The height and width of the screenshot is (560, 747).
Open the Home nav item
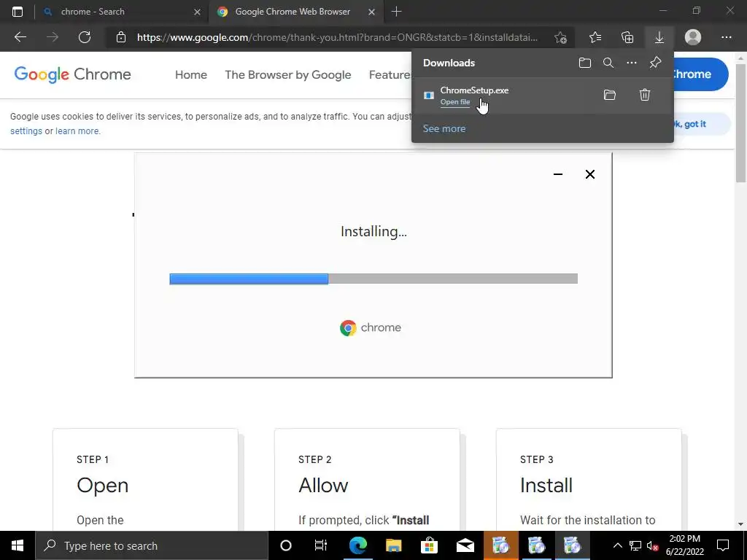pyautogui.click(x=191, y=75)
